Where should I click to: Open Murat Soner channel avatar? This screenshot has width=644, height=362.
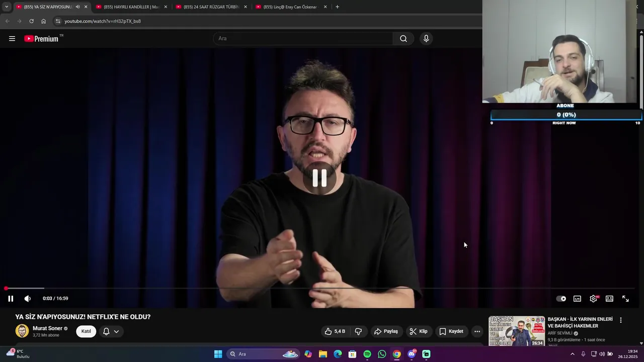click(x=22, y=331)
